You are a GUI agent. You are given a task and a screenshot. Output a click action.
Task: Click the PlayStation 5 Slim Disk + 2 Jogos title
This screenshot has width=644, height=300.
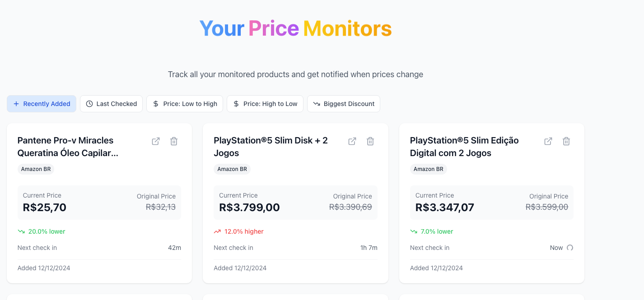[271, 147]
